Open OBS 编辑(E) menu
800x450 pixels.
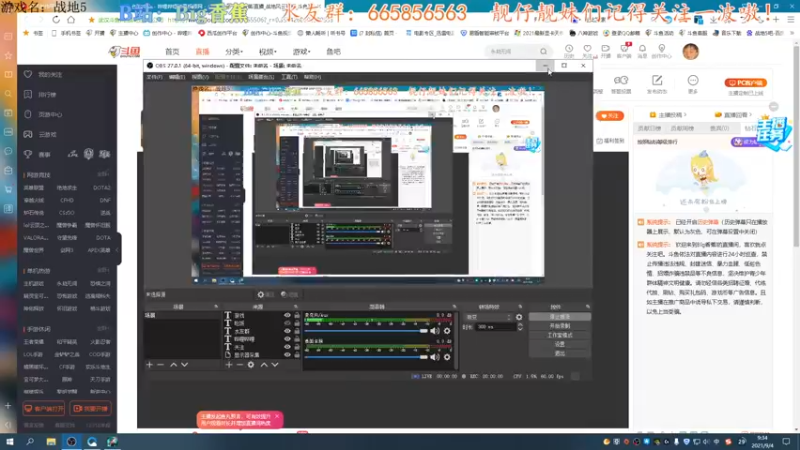click(x=177, y=77)
